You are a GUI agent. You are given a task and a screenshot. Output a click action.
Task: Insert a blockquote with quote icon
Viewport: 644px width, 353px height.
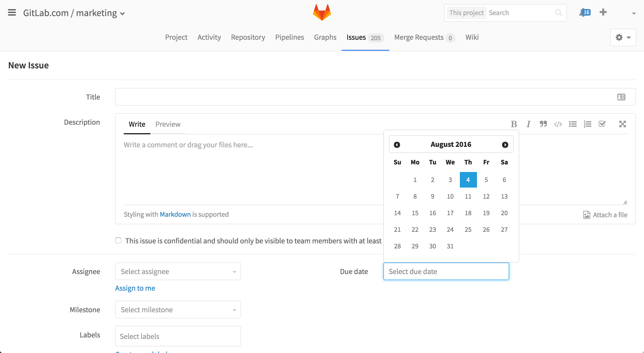543,124
